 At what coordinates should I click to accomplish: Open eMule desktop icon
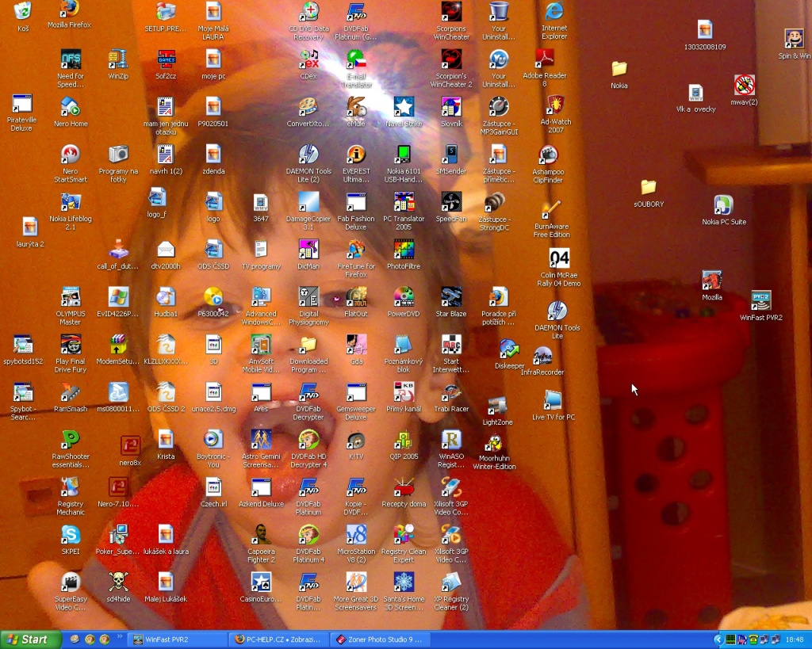[356, 112]
